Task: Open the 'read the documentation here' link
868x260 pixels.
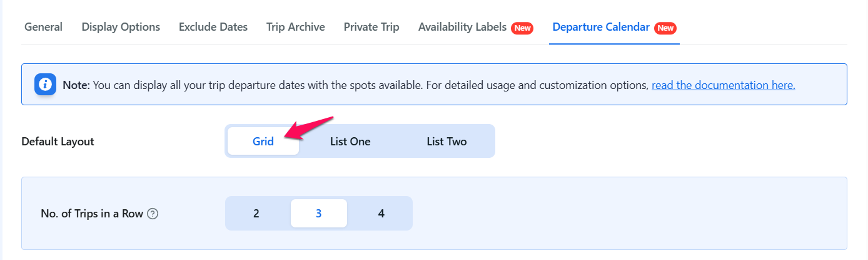Action: [x=723, y=85]
